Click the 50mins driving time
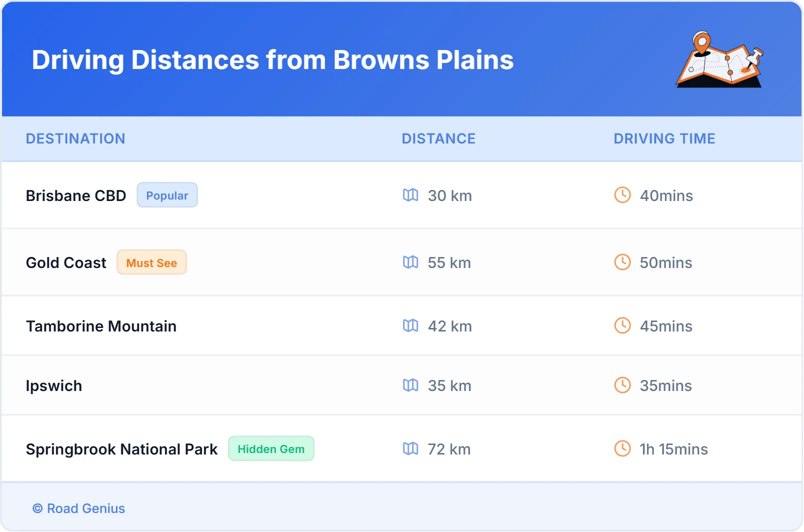Viewport: 804px width, 532px height. point(666,262)
